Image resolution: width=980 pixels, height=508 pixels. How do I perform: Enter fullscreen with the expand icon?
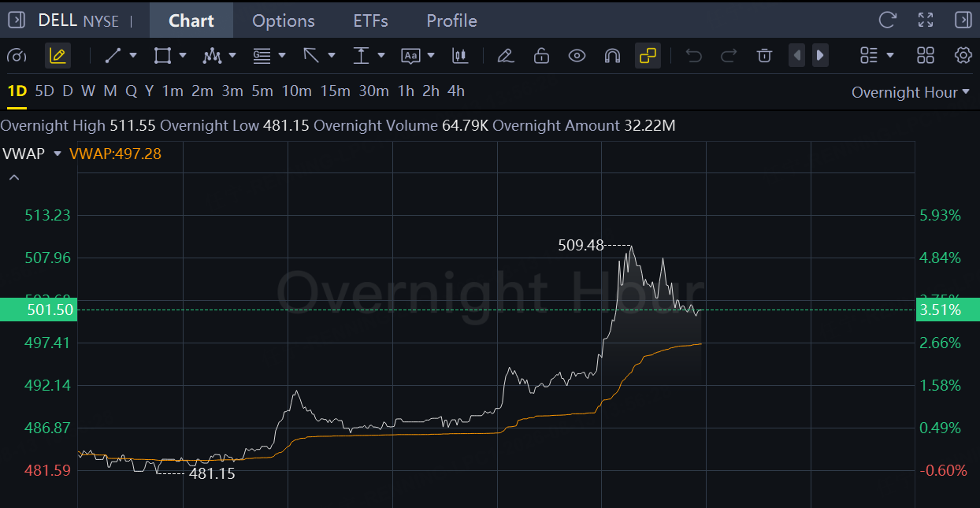pyautogui.click(x=926, y=20)
